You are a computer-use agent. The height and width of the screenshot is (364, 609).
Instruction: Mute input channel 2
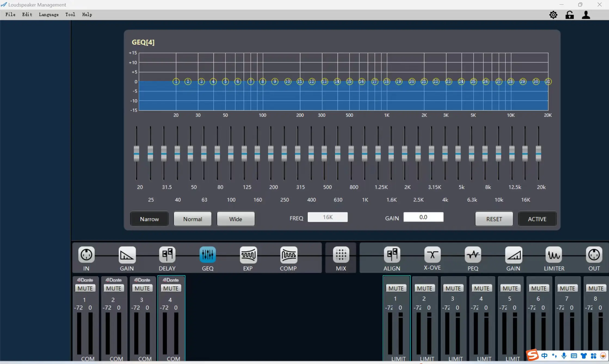point(114,288)
